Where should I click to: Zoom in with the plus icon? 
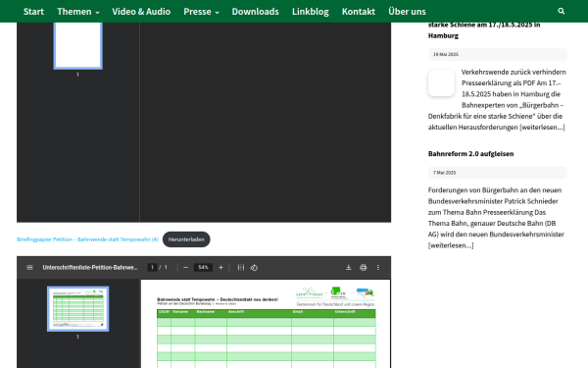point(220,267)
